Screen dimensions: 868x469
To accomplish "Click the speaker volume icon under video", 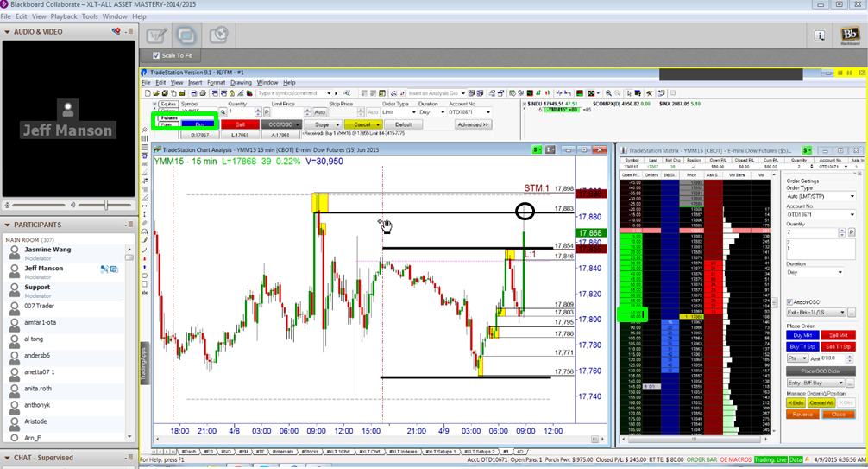I will (72, 205).
